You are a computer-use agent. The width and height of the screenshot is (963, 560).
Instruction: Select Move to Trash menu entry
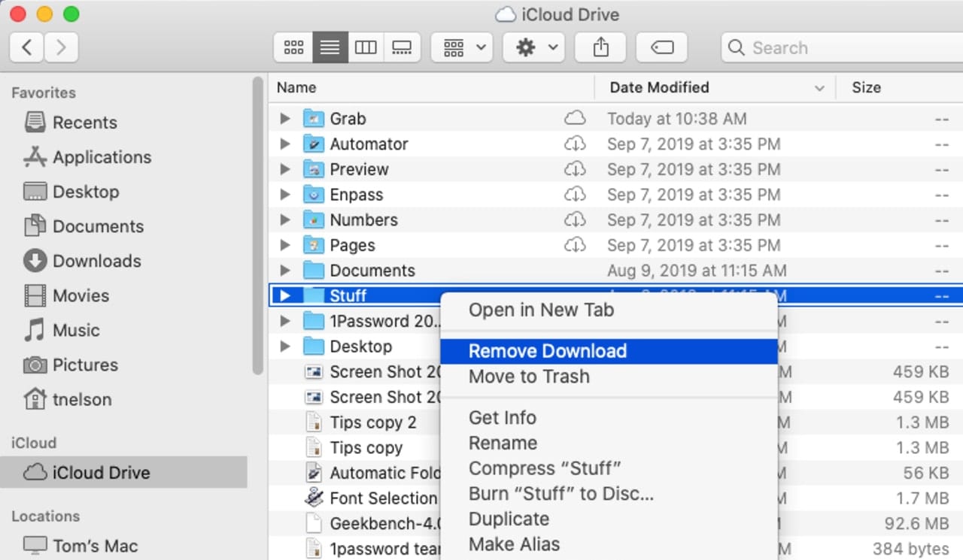pos(529,377)
